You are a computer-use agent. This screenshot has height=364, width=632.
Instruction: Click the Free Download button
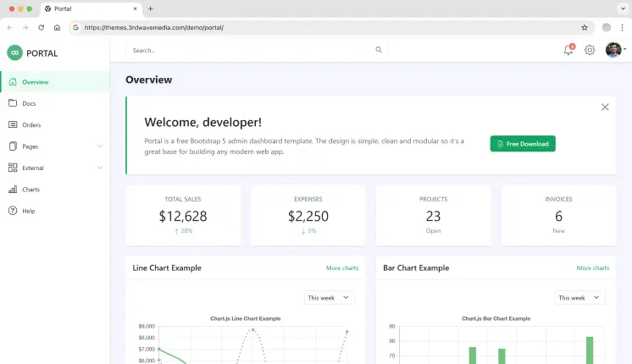pos(523,144)
